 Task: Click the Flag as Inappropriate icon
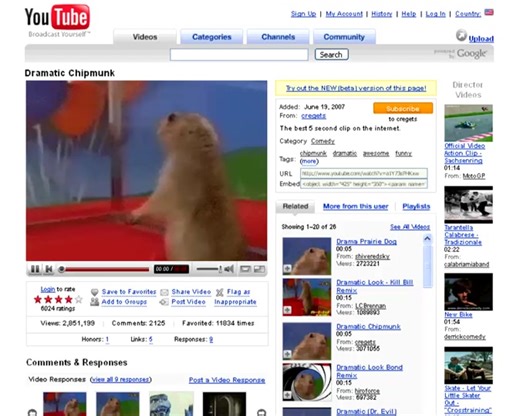(219, 292)
